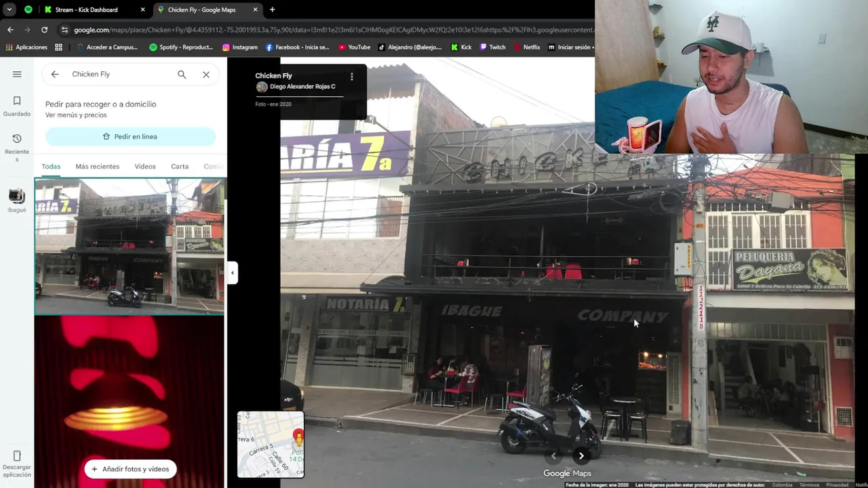Image resolution: width=868 pixels, height=488 pixels.
Task: Click the Chicken Fly search input field
Action: pyautogui.click(x=120, y=75)
